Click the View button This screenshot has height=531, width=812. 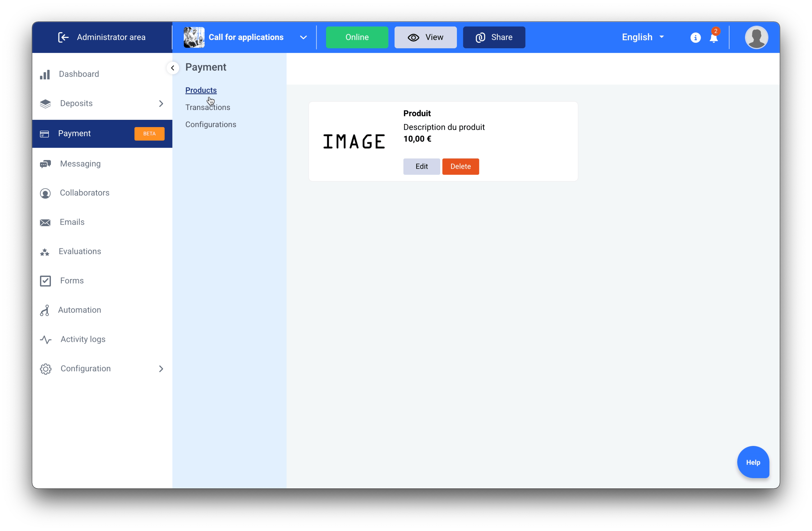426,37
